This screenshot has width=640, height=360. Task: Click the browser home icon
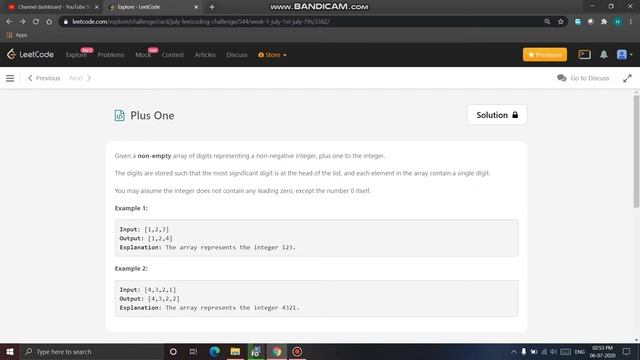[49, 22]
